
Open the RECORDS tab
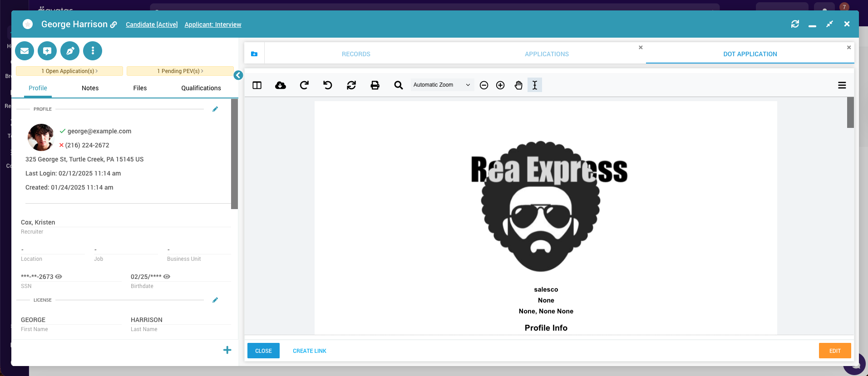click(356, 54)
